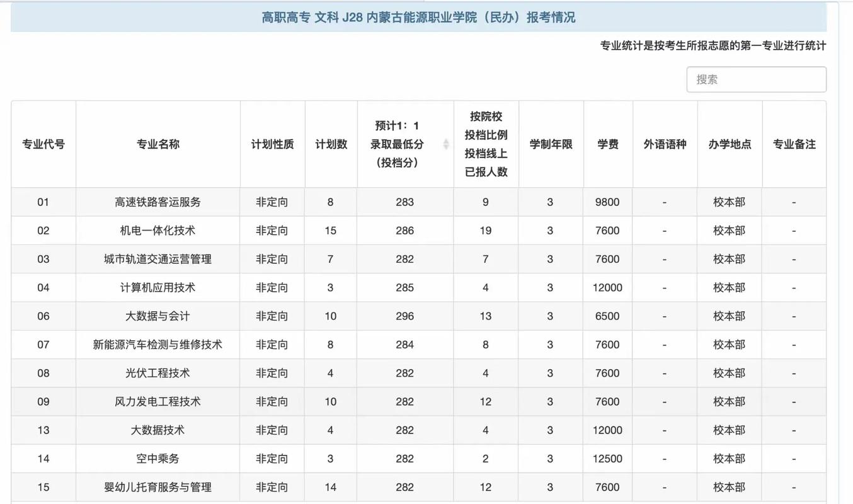Screen dimensions: 853x504
Task: Click the 搜索 search input field
Action: 756,79
